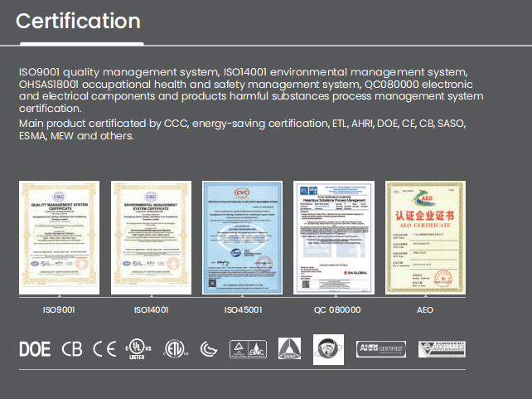Click the DOE certification logo
532x399 pixels.
pos(35,349)
